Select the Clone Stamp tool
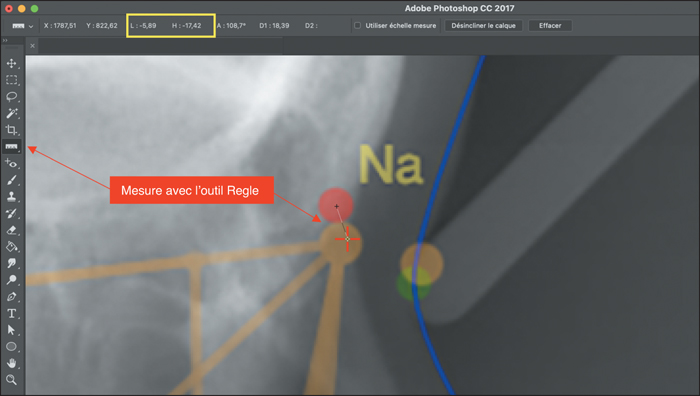This screenshot has height=396, width=700. pos(12,196)
